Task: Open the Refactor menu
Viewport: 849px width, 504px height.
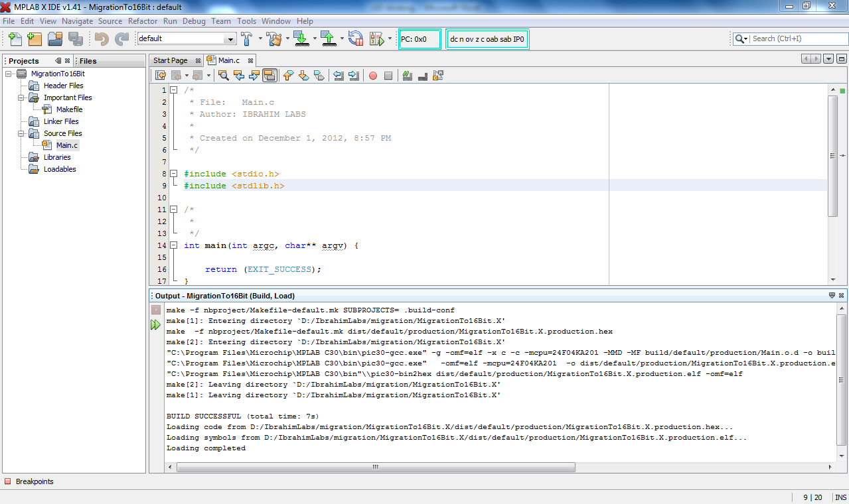Action: pos(143,21)
